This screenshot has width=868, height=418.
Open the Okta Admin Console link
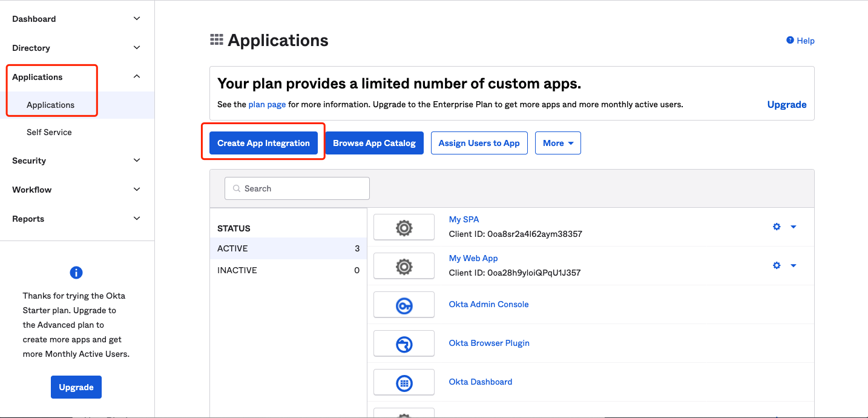point(488,304)
